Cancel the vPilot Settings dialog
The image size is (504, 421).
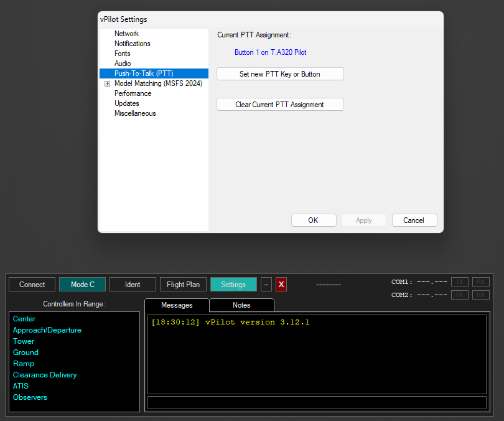(x=414, y=220)
